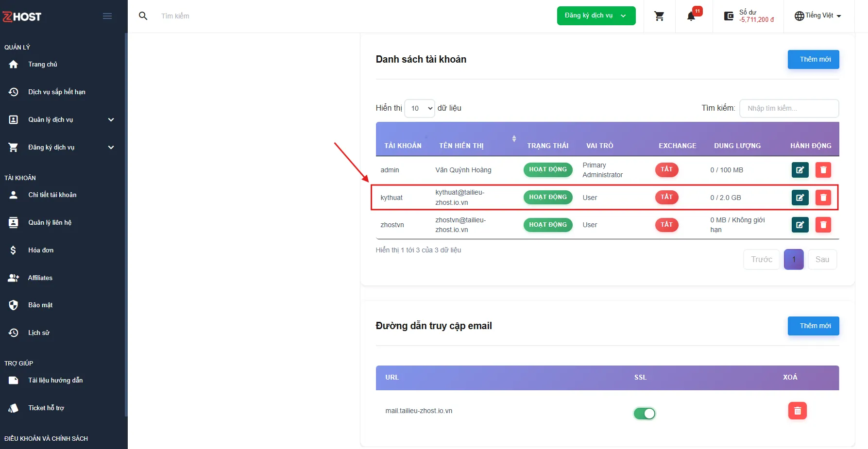This screenshot has width=868, height=449.
Task: Toggle Exchange TẮT for admin
Action: 666,169
